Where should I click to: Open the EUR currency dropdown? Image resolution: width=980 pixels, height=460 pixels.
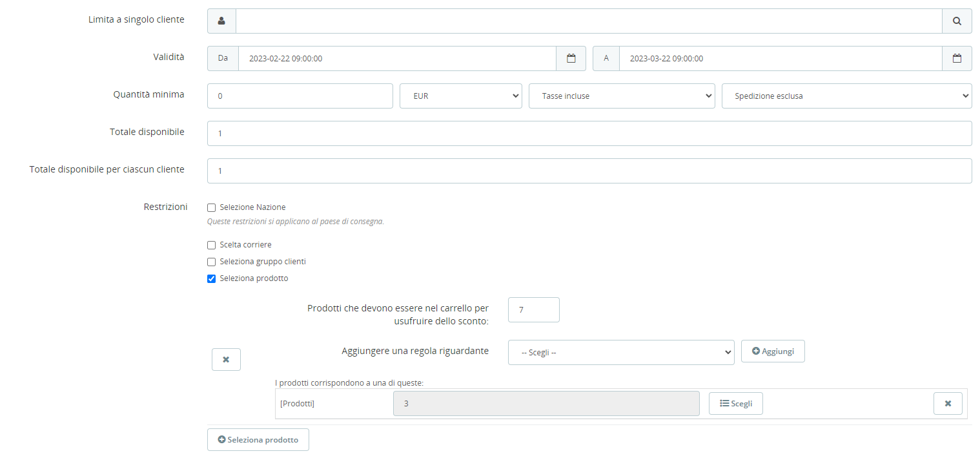click(x=461, y=96)
